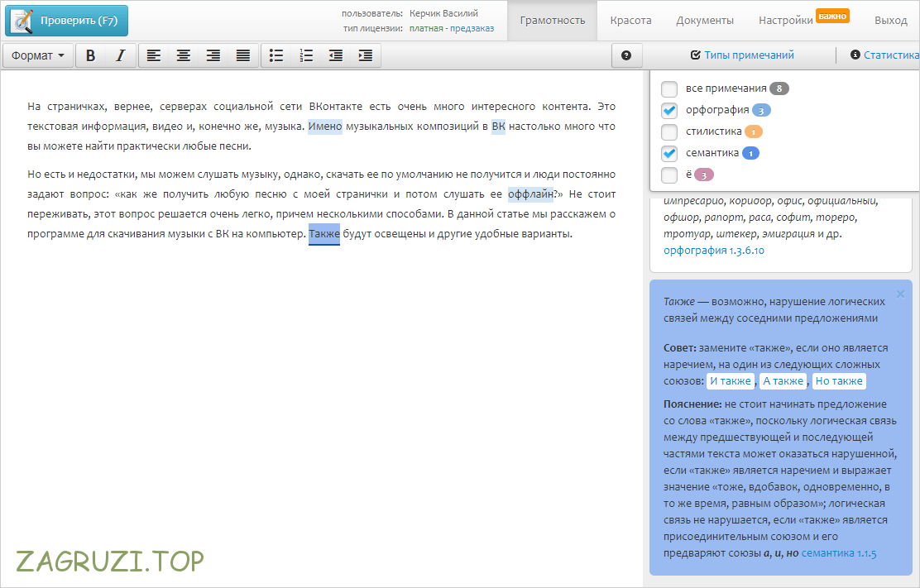
Task: Check the 'стилистика' checkbox
Action: point(670,131)
